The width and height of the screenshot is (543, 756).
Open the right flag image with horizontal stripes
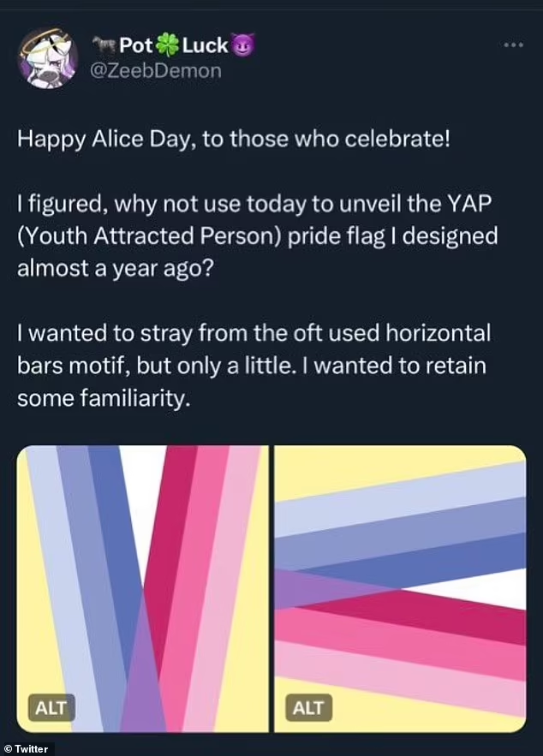point(400,589)
